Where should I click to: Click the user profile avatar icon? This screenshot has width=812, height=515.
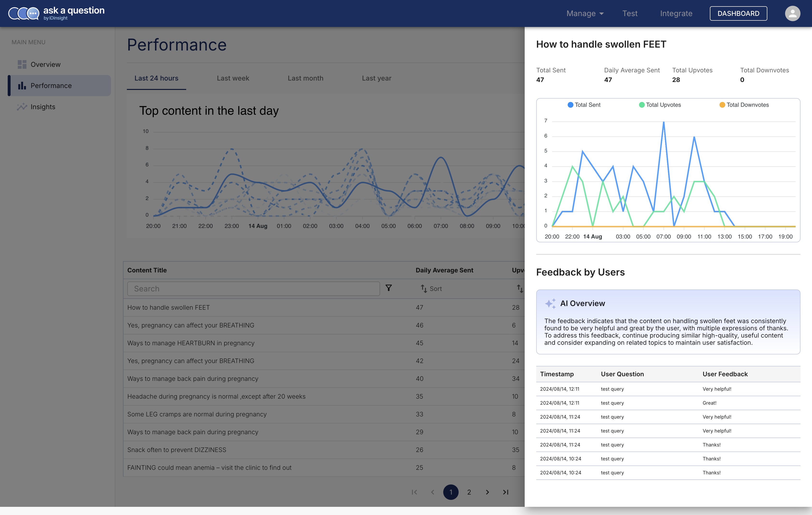pyautogui.click(x=792, y=13)
